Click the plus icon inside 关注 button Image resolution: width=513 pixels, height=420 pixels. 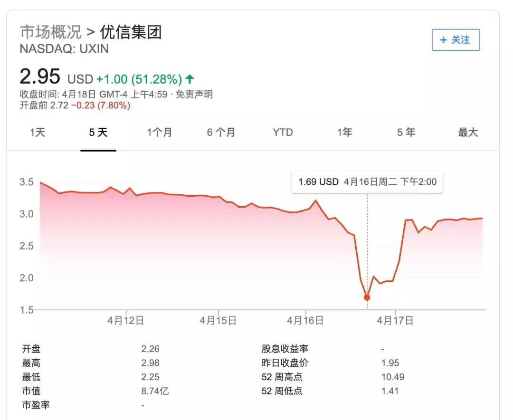tap(444, 40)
